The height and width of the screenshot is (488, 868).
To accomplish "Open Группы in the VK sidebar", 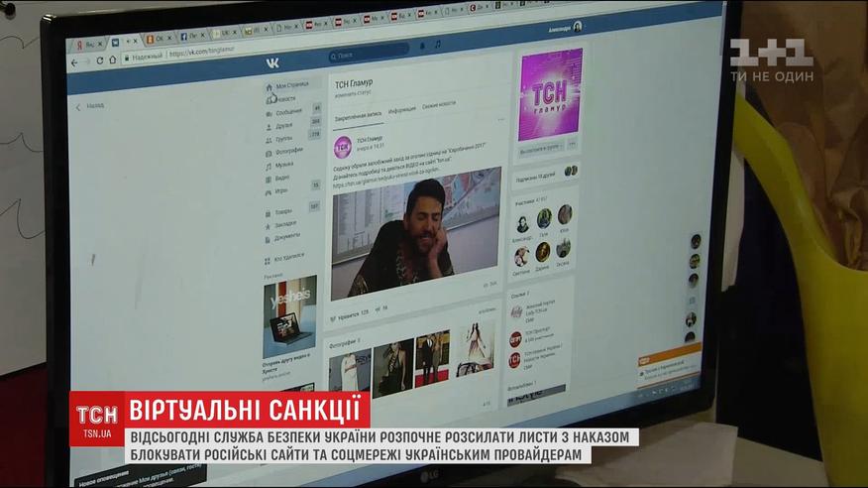I will [283, 139].
